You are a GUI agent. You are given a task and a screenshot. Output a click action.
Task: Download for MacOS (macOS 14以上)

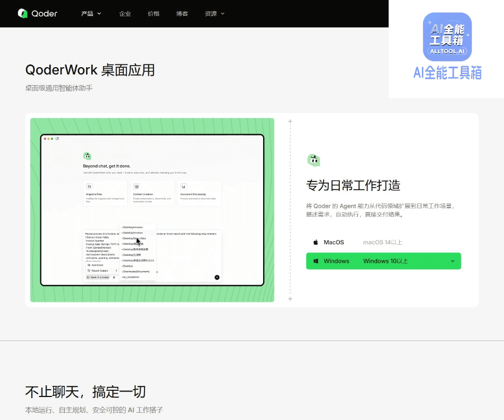(x=384, y=242)
